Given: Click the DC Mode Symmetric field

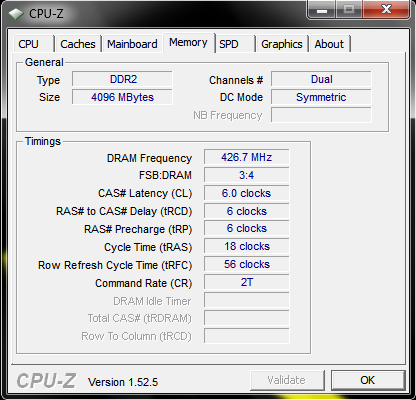Looking at the screenshot, I should [321, 97].
